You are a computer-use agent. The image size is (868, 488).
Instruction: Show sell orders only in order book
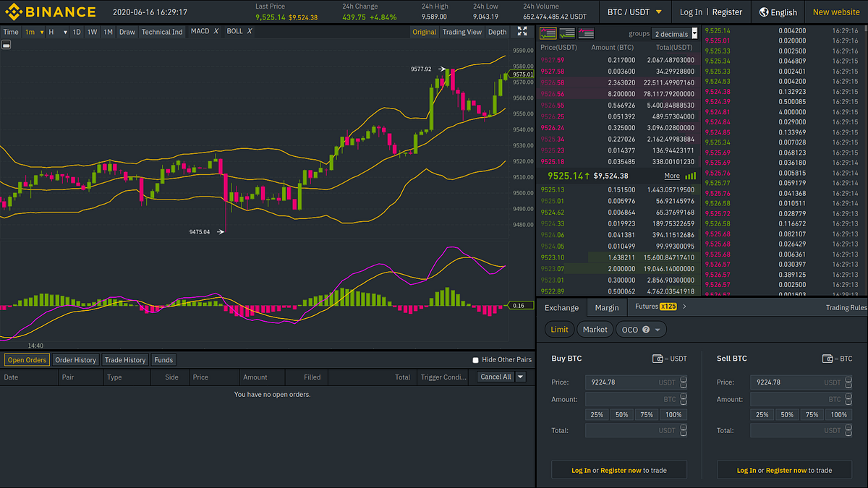(x=585, y=33)
